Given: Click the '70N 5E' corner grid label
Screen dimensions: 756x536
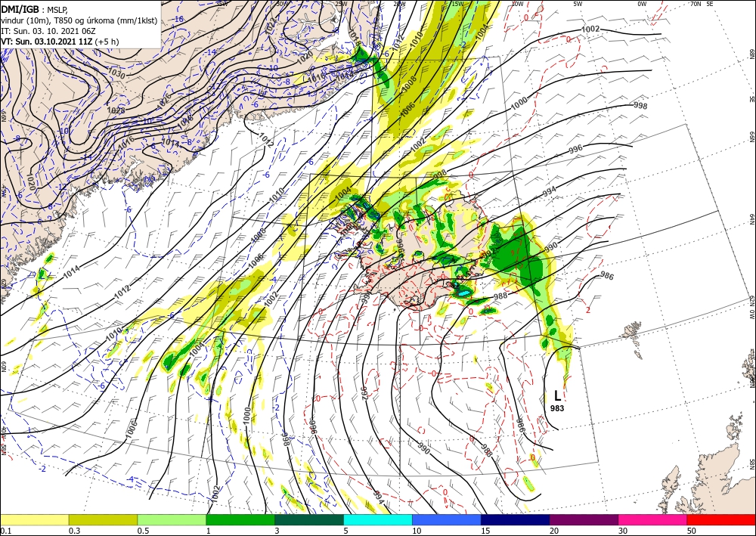Looking at the screenshot, I should pos(702,3).
